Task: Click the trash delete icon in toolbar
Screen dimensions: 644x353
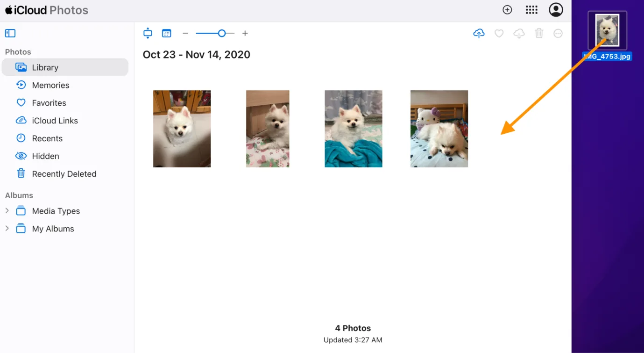Action: point(539,33)
